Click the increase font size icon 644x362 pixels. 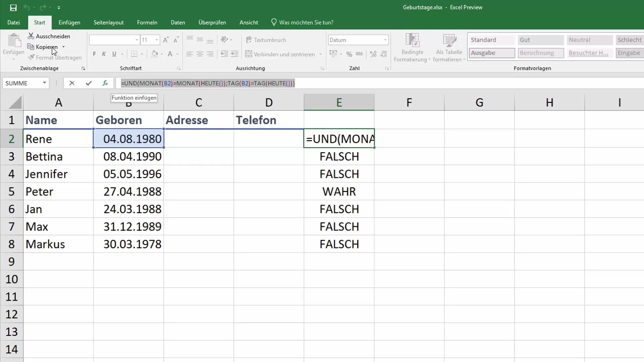(166, 40)
